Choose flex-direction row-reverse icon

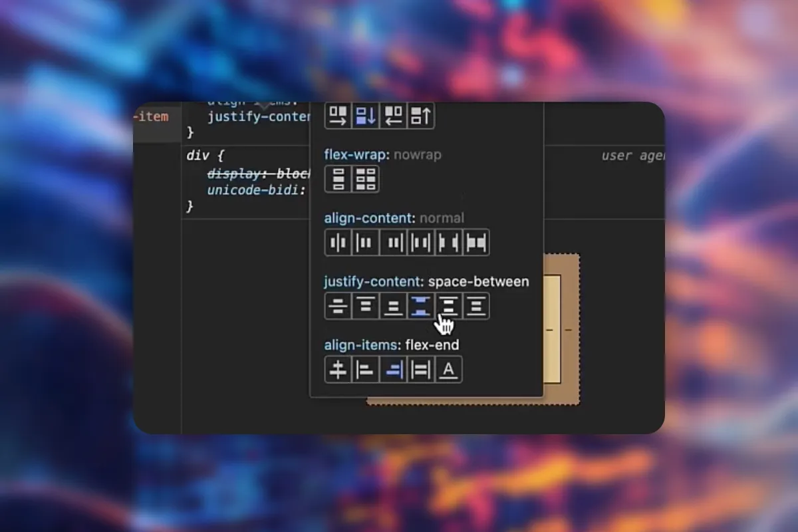point(393,116)
